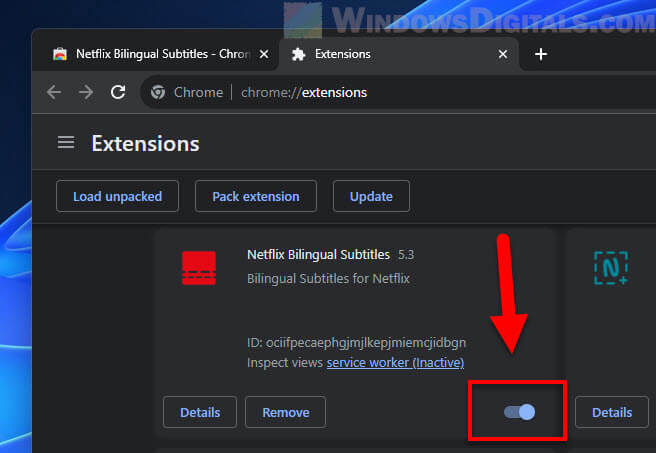Close the Extensions tab
Viewport: 656px width, 453px height.
point(503,54)
